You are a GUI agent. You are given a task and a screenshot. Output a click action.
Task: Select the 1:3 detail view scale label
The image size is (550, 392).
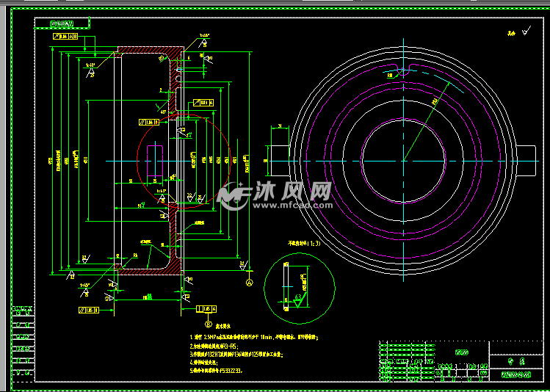(x=305, y=243)
